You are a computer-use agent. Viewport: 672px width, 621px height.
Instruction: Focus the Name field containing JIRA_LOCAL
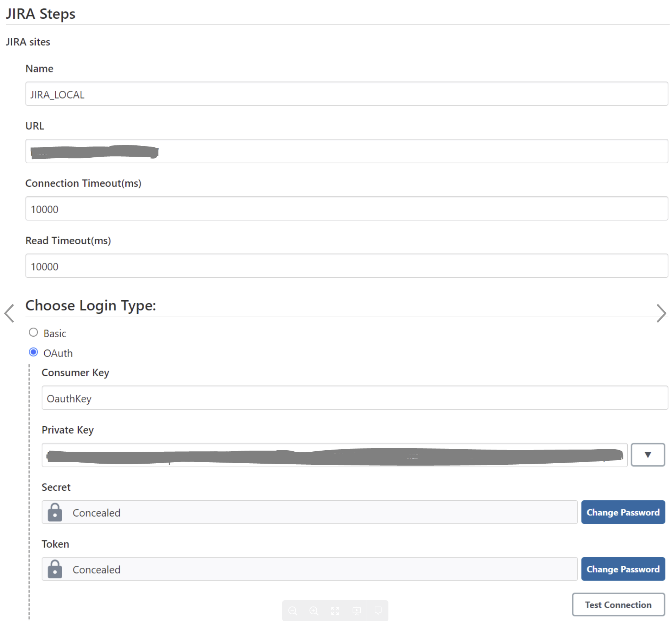tap(347, 94)
